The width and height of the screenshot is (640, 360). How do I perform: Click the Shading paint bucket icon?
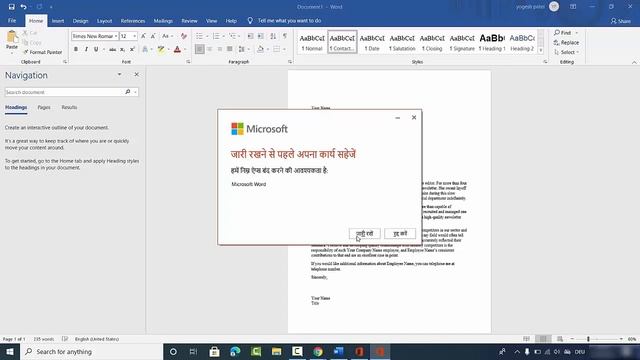coord(260,49)
